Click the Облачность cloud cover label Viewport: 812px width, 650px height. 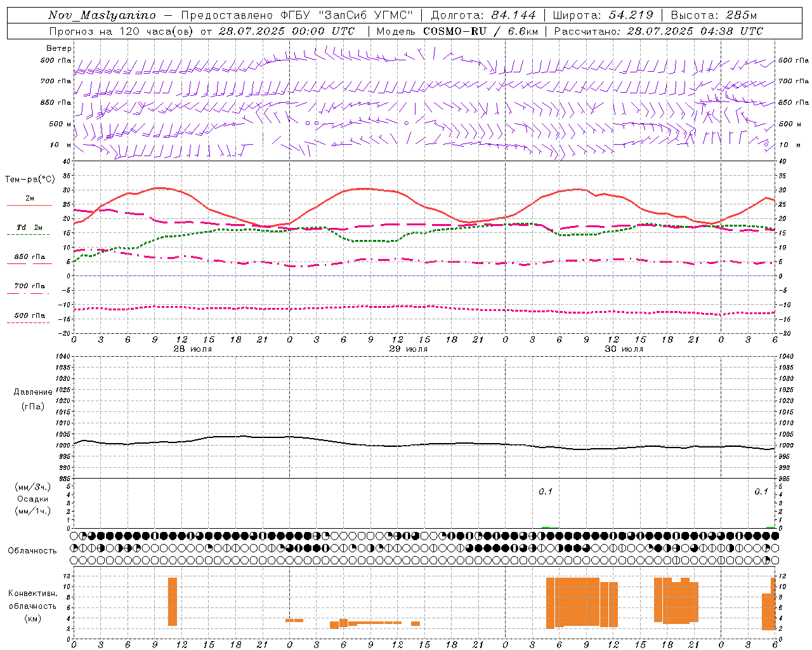(32, 551)
